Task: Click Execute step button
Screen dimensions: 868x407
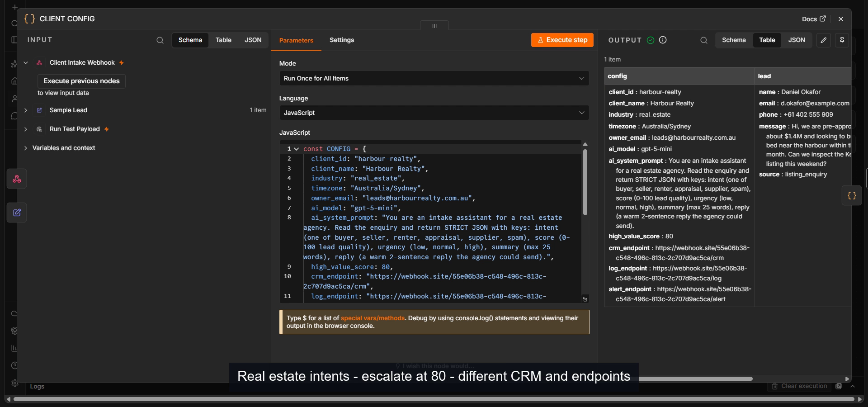Action: click(x=562, y=40)
